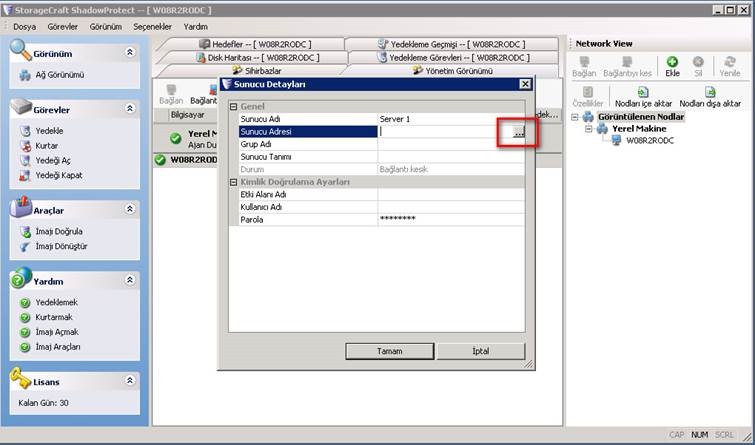The image size is (755, 445).
Task: Open the Görevler menu
Action: click(x=63, y=27)
